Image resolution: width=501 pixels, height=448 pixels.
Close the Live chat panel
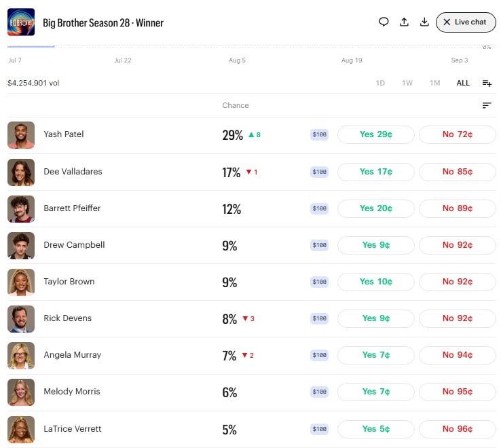tap(466, 22)
